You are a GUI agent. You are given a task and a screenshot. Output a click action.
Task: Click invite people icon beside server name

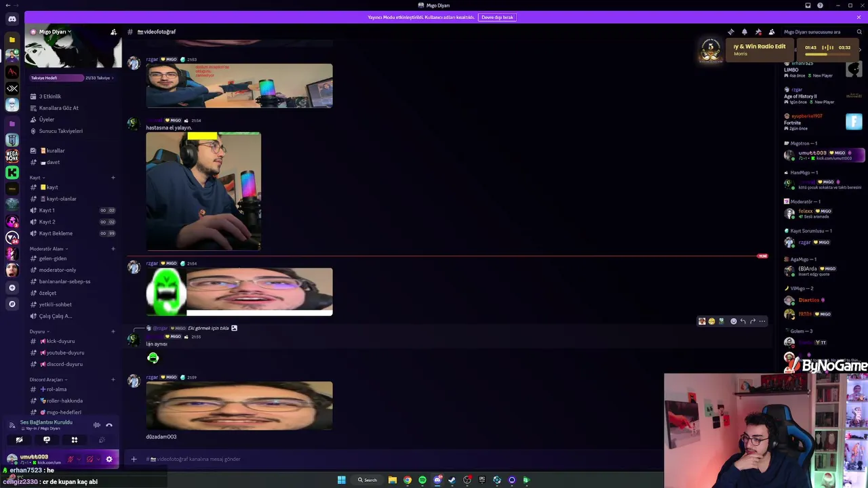point(113,32)
